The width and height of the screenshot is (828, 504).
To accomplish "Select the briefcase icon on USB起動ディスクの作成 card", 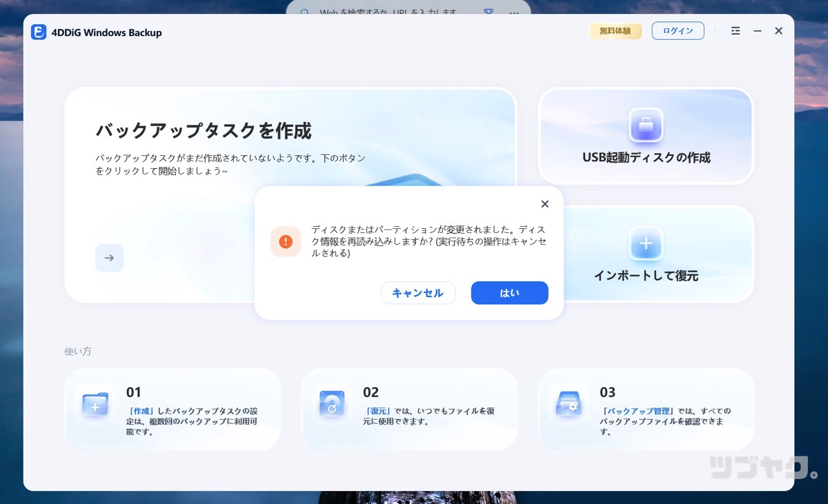I will [645, 125].
